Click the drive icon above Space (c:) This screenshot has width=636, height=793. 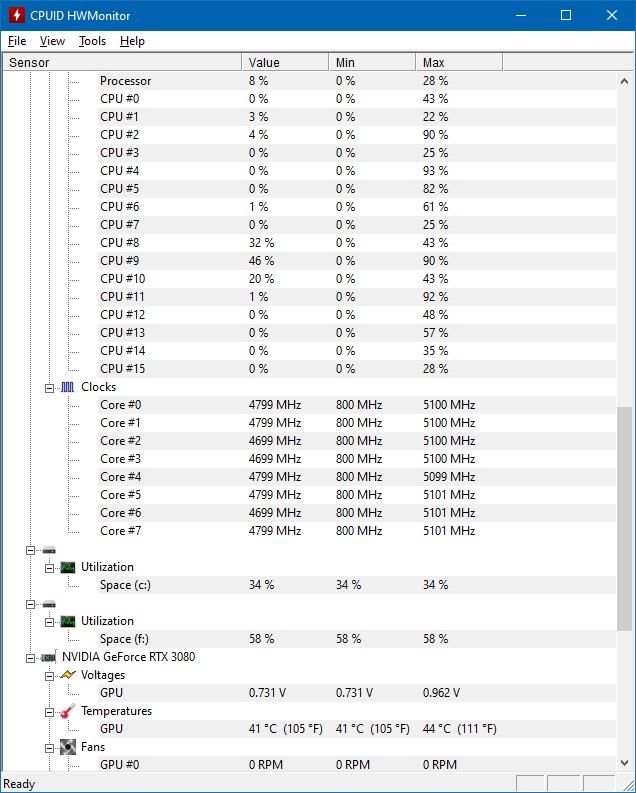click(x=49, y=550)
